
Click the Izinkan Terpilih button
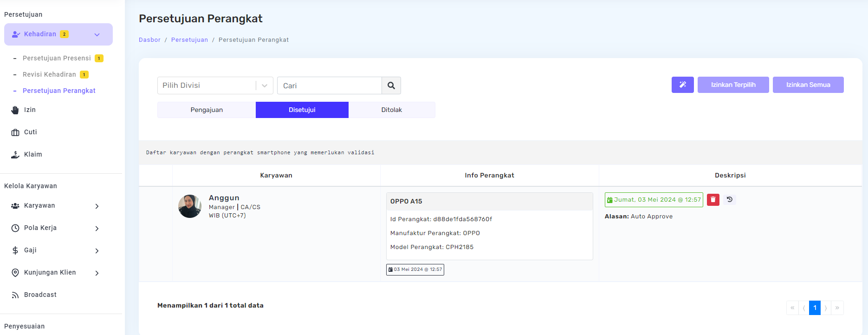point(733,85)
